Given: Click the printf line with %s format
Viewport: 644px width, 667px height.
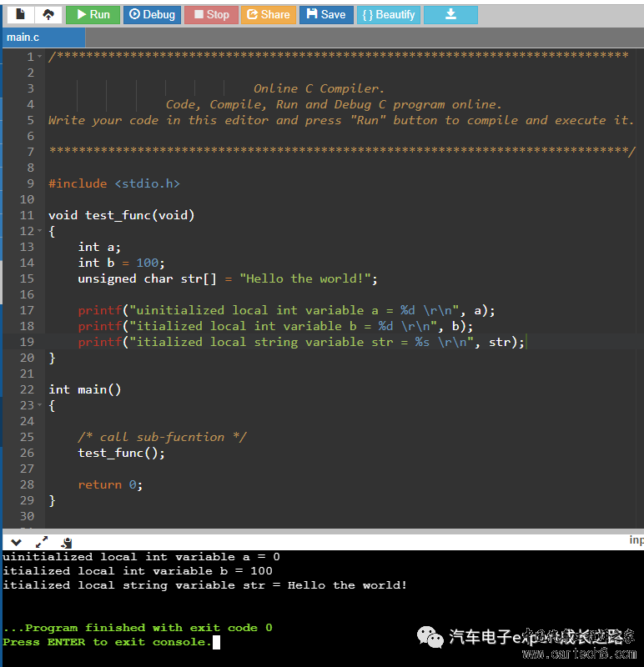Looking at the screenshot, I should click(301, 342).
